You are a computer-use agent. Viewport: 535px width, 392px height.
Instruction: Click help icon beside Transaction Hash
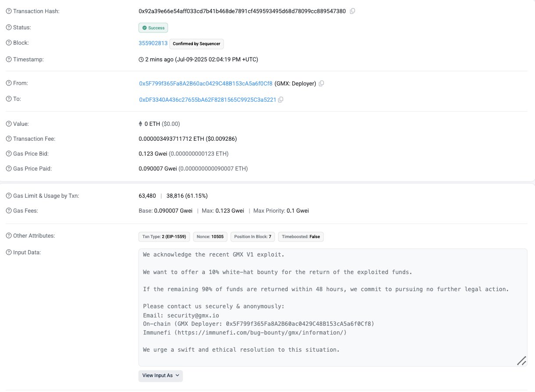(9, 11)
